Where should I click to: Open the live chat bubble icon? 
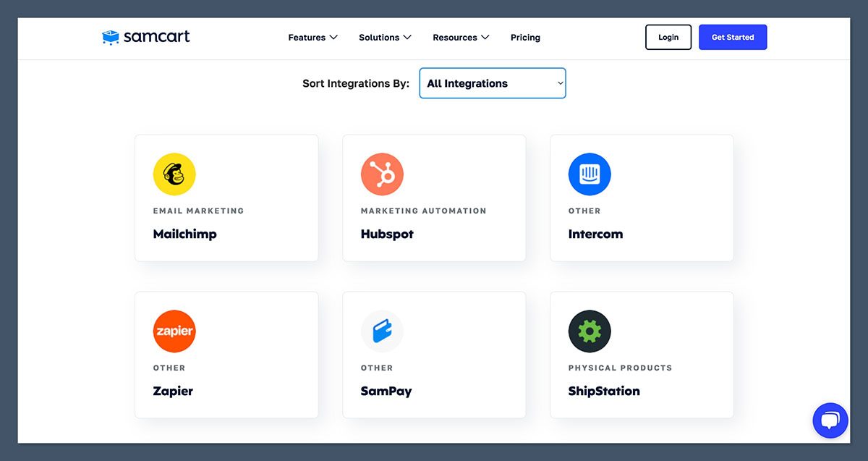tap(830, 420)
